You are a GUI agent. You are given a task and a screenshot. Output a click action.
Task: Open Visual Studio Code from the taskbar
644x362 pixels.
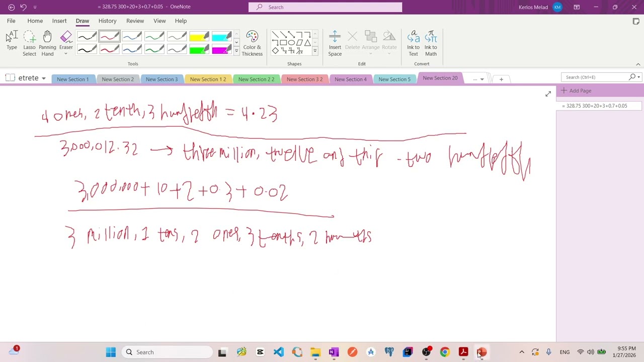278,352
